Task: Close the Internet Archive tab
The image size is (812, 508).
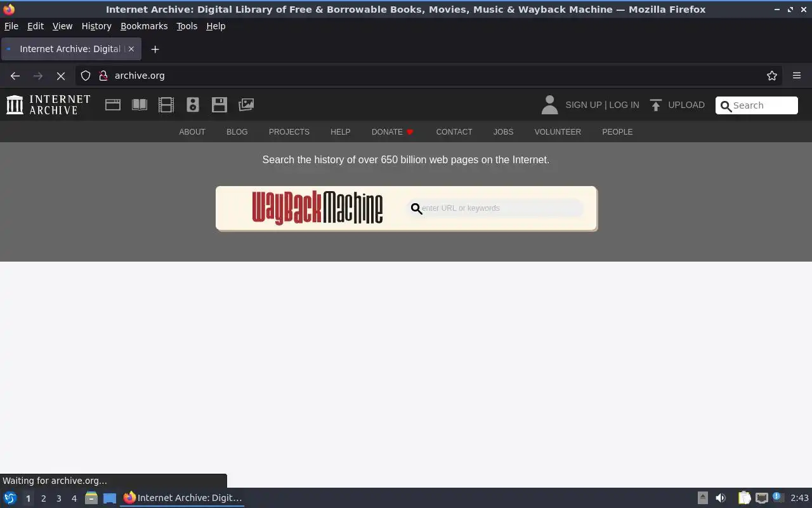Action: click(131, 49)
